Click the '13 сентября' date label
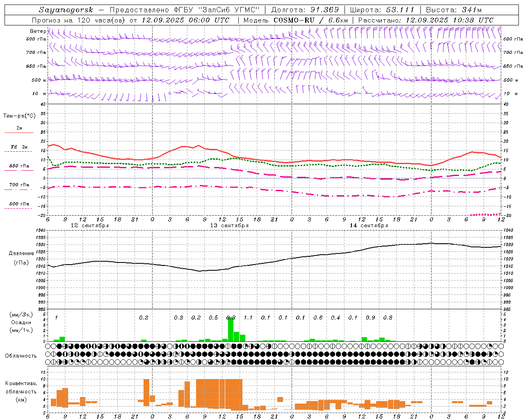 click(229, 226)
